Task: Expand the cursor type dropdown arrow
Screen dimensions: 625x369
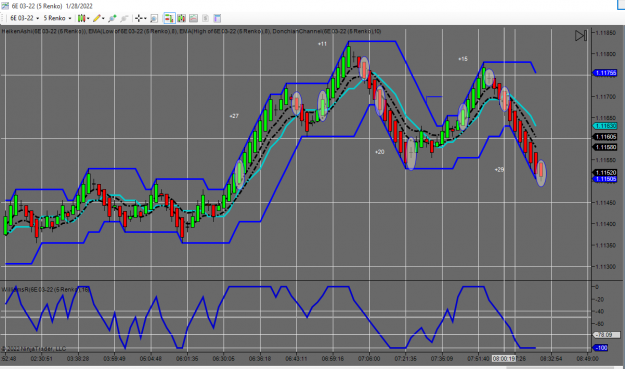Action: [145, 18]
